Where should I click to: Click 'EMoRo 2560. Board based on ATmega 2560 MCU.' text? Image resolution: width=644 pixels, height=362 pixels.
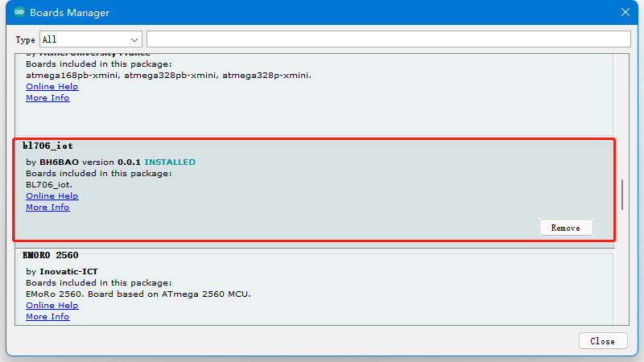coord(138,294)
